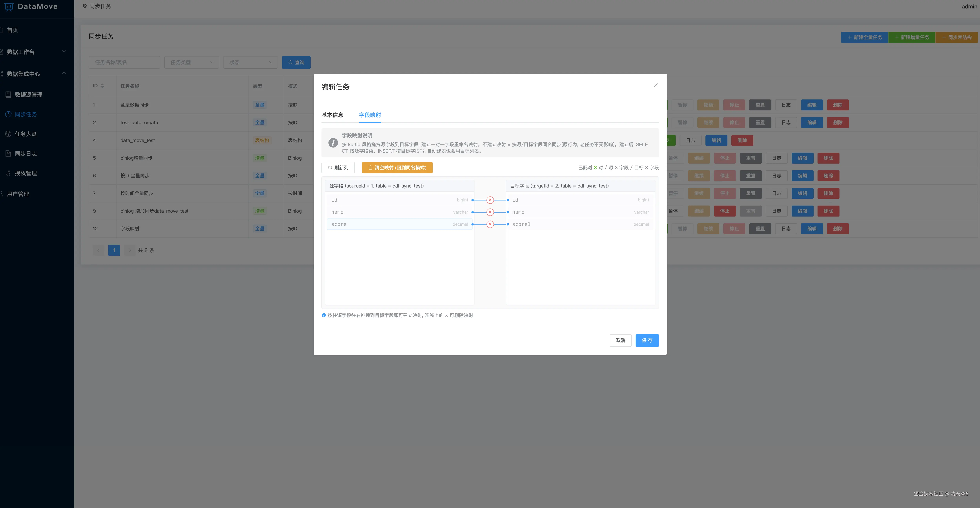Click the DataMove logo icon
980x508 pixels.
coord(9,6)
